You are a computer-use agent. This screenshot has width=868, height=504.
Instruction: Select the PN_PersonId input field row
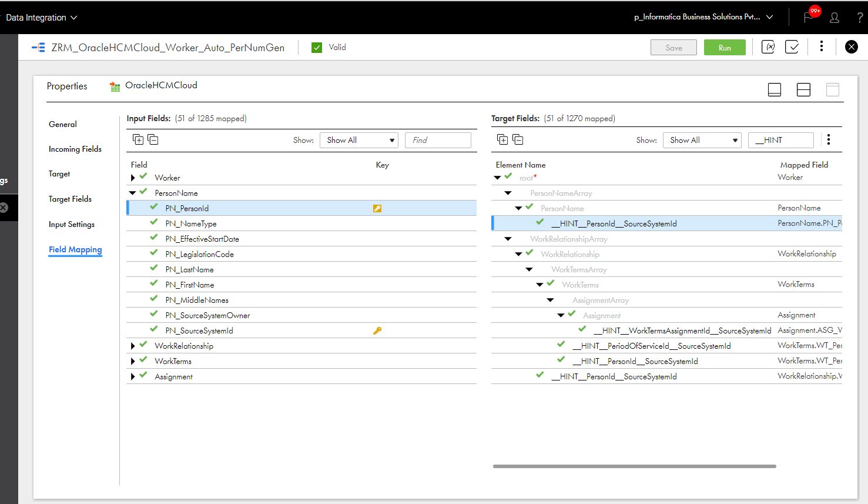click(x=301, y=208)
